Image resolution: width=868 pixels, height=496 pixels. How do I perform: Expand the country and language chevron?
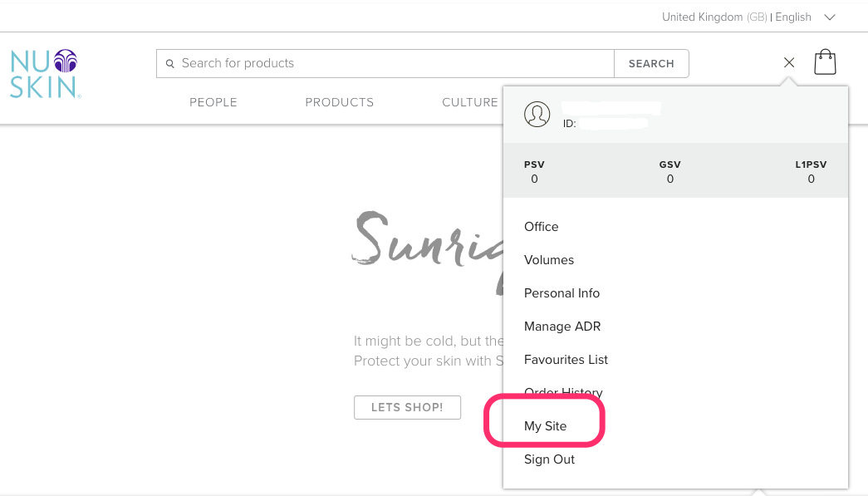pyautogui.click(x=829, y=17)
